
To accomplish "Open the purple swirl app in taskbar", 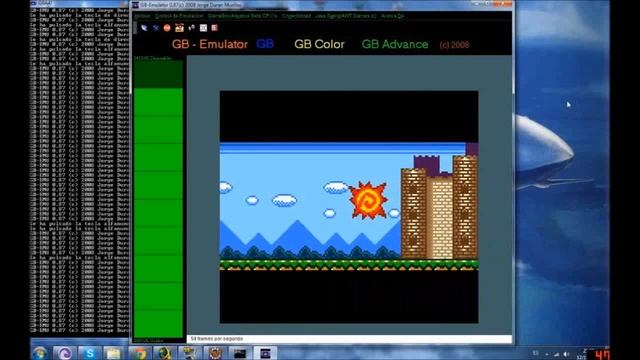I will point(64,353).
